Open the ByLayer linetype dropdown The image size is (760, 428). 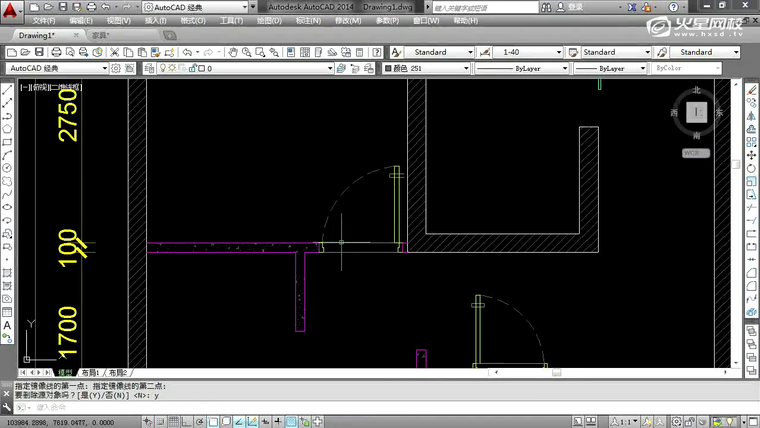tap(521, 68)
